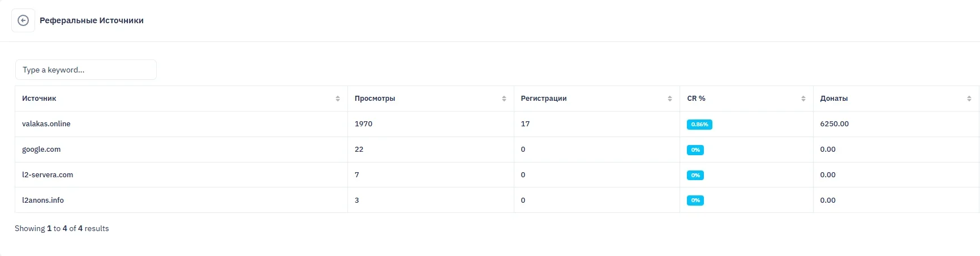Click the back arrow icon

tap(23, 20)
